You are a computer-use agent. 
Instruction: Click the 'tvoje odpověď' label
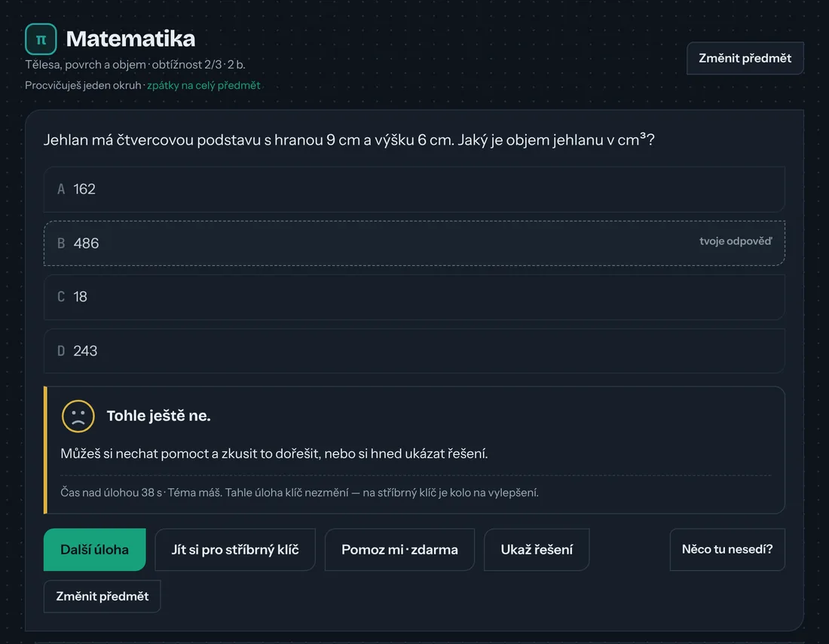click(736, 241)
